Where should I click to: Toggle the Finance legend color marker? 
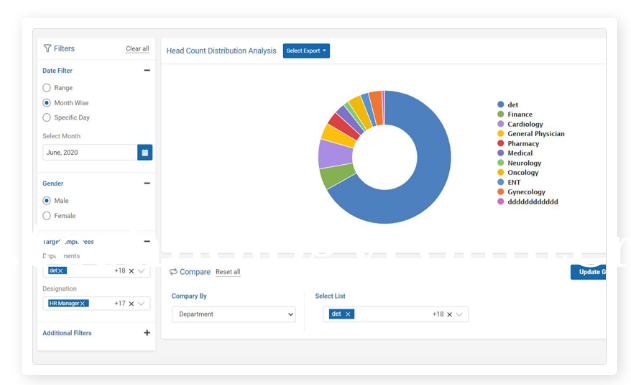pos(501,114)
